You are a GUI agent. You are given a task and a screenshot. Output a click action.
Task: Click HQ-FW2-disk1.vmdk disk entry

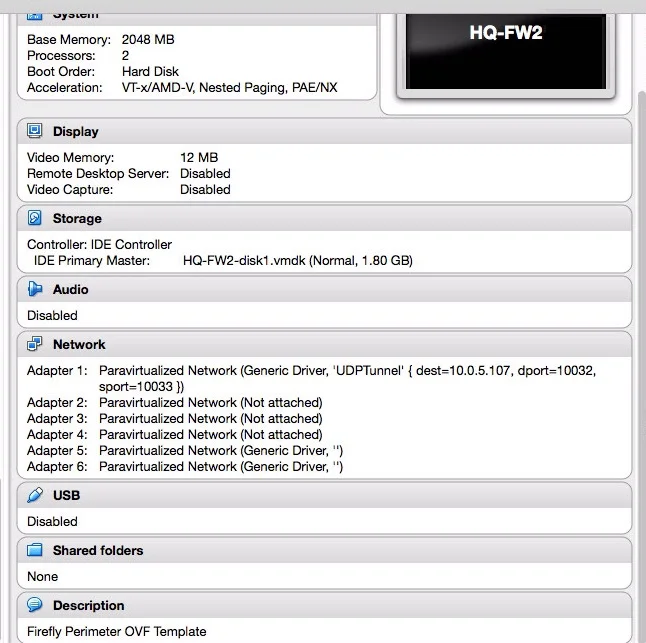pos(298,261)
